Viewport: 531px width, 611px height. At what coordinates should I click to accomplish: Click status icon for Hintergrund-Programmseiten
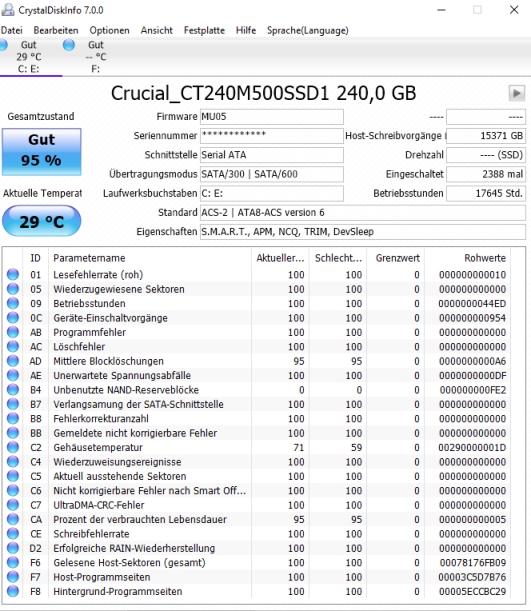13,592
